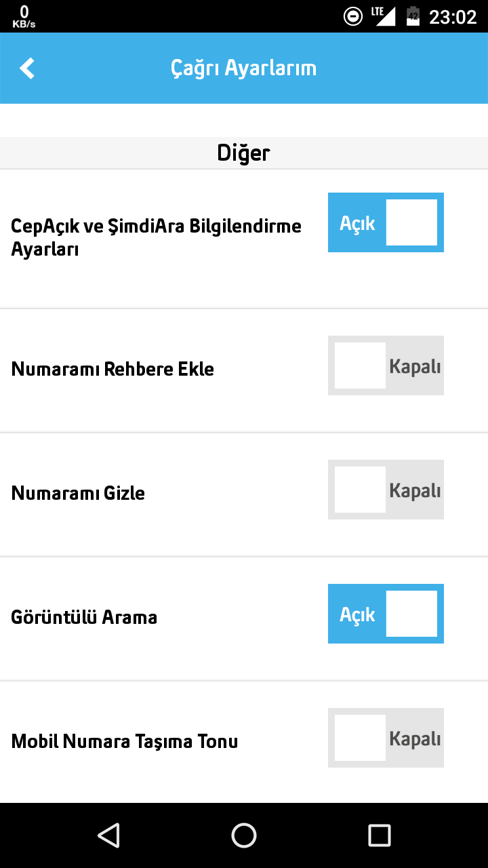
Task: Enable the Numaramı Rehbere Ekle switch
Action: [x=386, y=366]
